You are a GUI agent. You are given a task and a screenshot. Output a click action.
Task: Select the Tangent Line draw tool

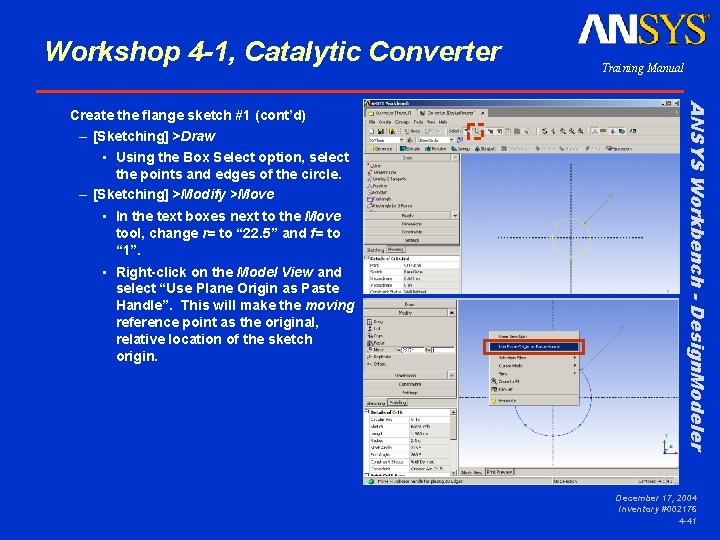pyautogui.click(x=382, y=173)
